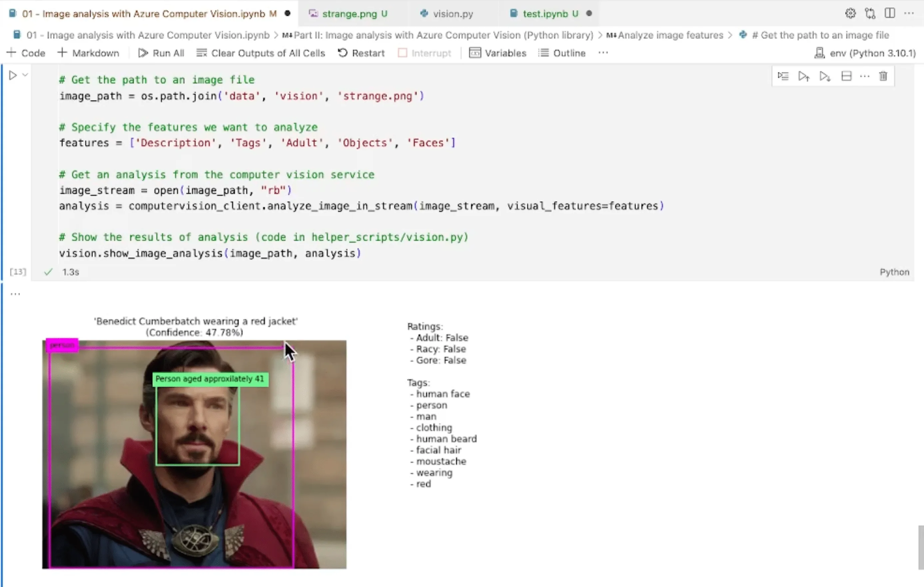Run cell by line icon
Viewport: 924px width, 587px height.
(x=783, y=76)
